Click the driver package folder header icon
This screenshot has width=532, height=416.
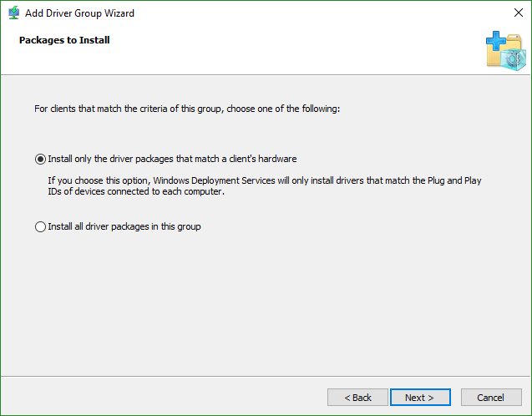pyautogui.click(x=506, y=51)
